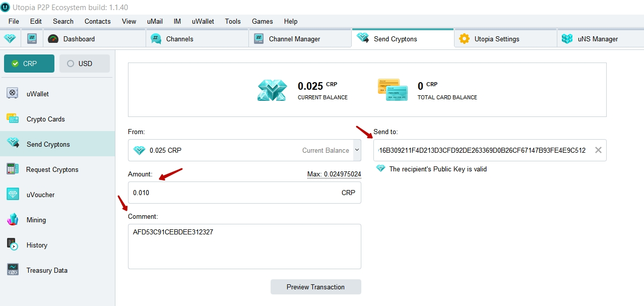Image resolution: width=644 pixels, height=306 pixels.
Task: Open the Games menu
Action: pos(263,21)
